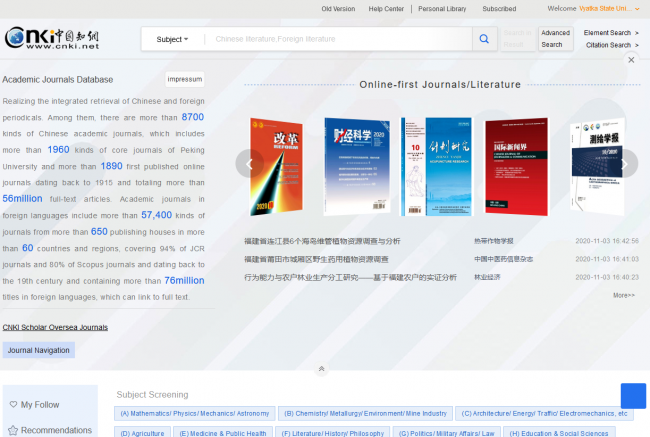Expand Citation Search arrow
The image size is (650, 437).
(x=637, y=45)
